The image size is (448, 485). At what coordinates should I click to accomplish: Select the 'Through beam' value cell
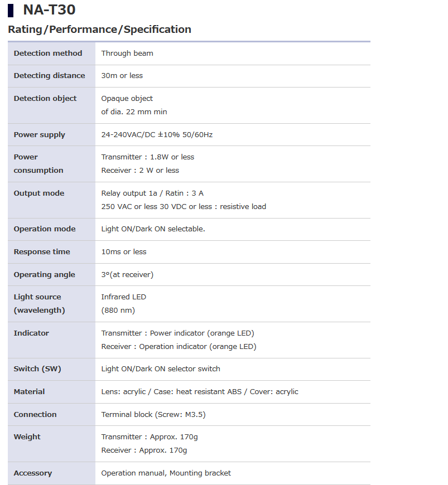(x=127, y=54)
